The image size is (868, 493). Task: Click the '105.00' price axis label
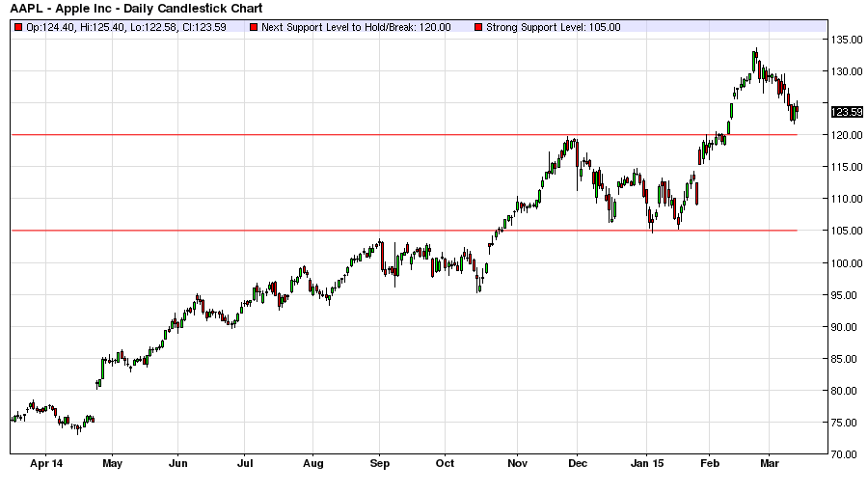[x=847, y=231]
